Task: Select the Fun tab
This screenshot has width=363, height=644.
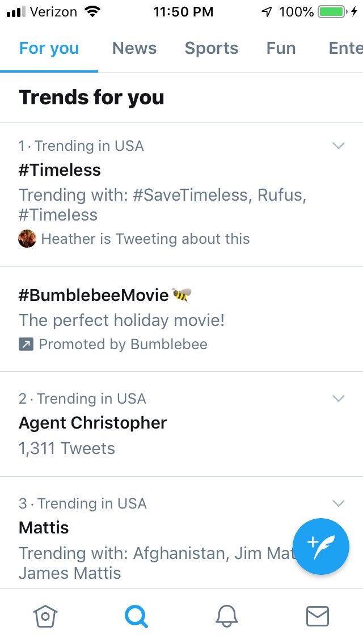Action: point(281,48)
